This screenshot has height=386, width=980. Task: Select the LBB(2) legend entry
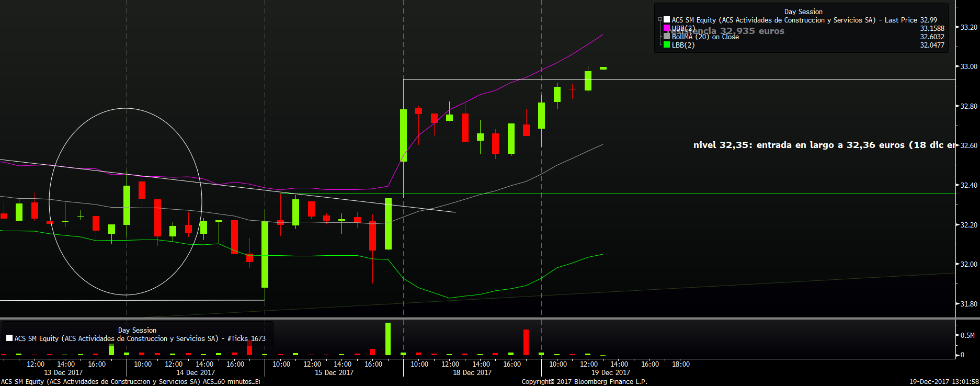coord(683,45)
